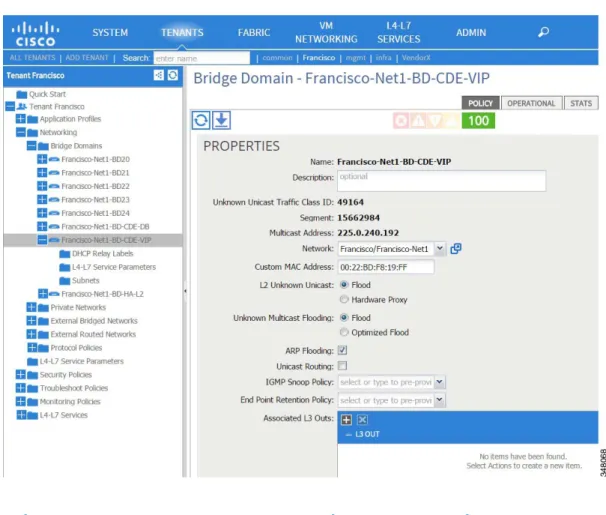Click the Quick Start folder icon
The width and height of the screenshot is (606, 515).
point(22,94)
